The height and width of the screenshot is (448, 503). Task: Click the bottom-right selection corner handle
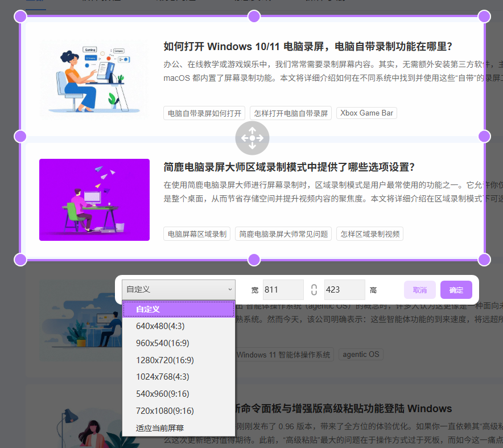[484, 260]
